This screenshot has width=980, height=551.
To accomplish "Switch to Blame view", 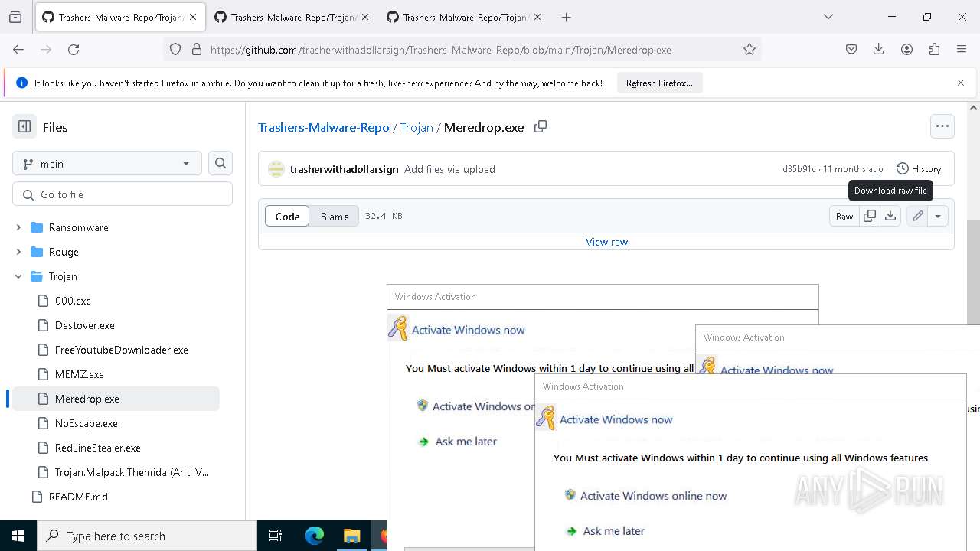I will (335, 217).
